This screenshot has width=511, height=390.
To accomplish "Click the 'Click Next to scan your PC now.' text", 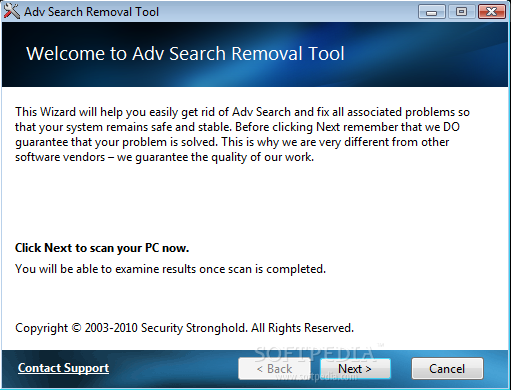I will (102, 248).
